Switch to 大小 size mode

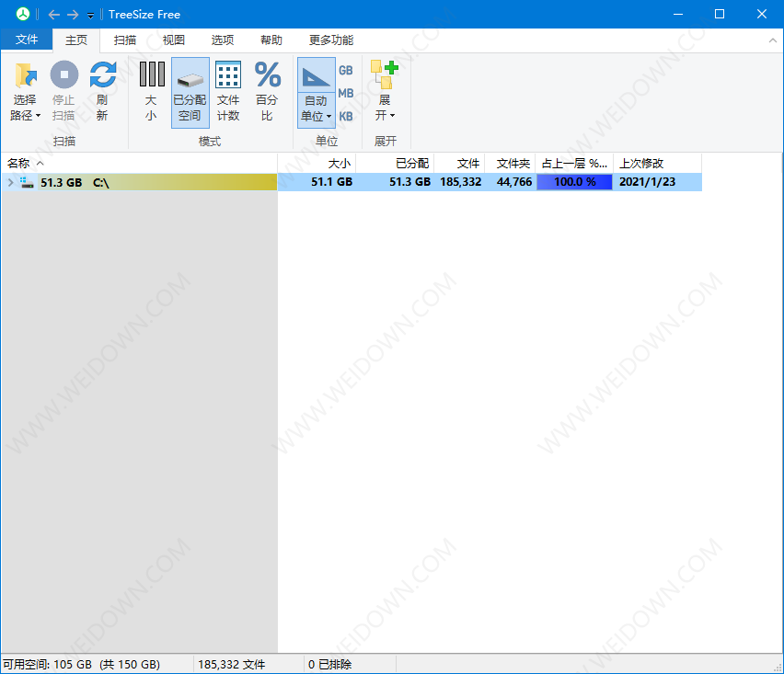click(x=152, y=92)
